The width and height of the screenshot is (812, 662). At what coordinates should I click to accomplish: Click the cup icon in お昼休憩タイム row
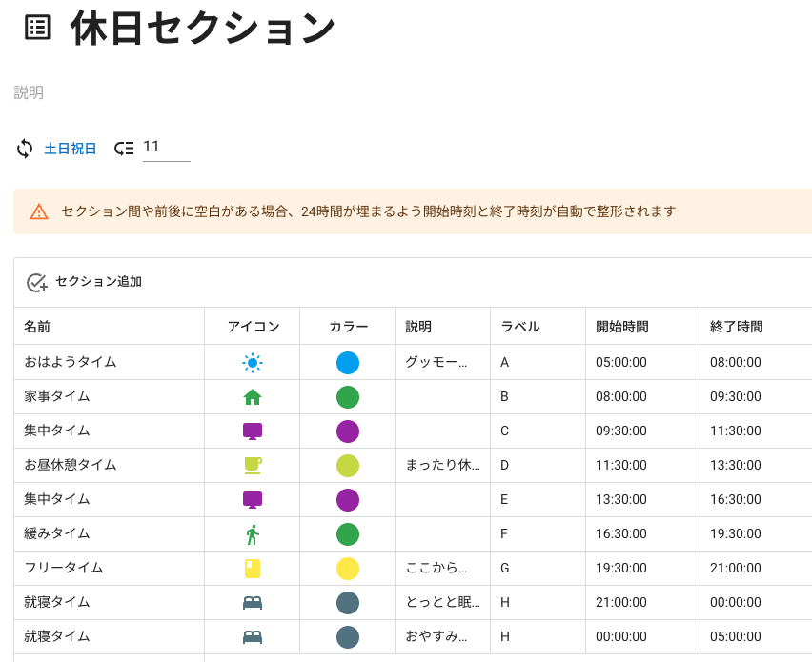253,466
